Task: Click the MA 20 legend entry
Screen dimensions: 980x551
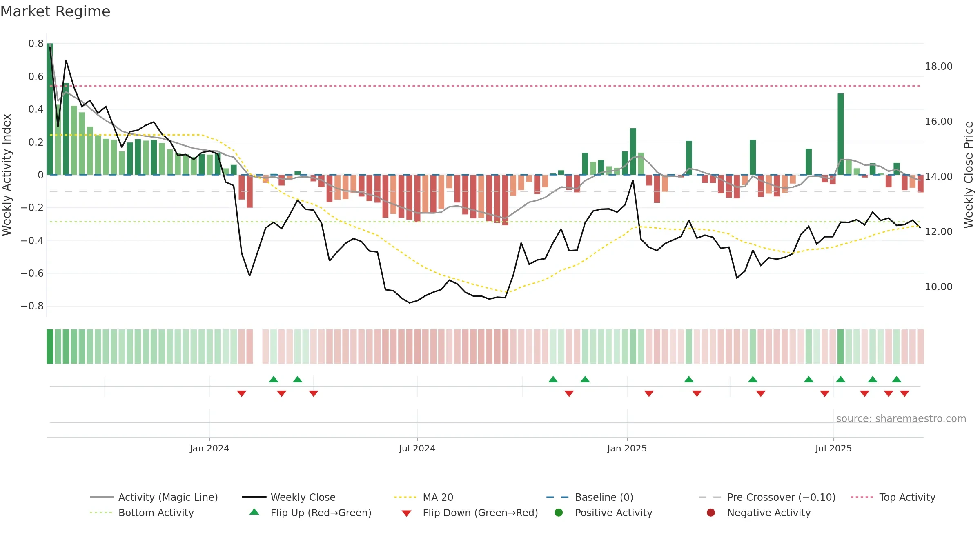Action: pyautogui.click(x=423, y=497)
